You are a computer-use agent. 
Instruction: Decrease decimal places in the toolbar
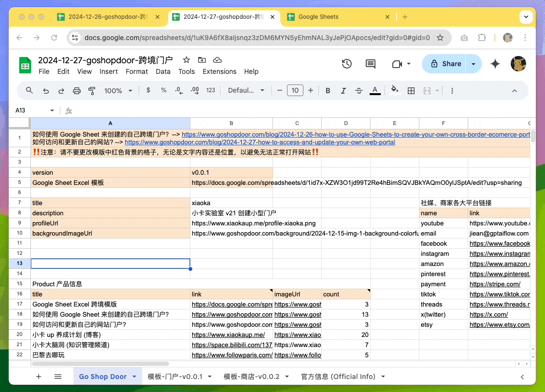pyautogui.click(x=179, y=91)
